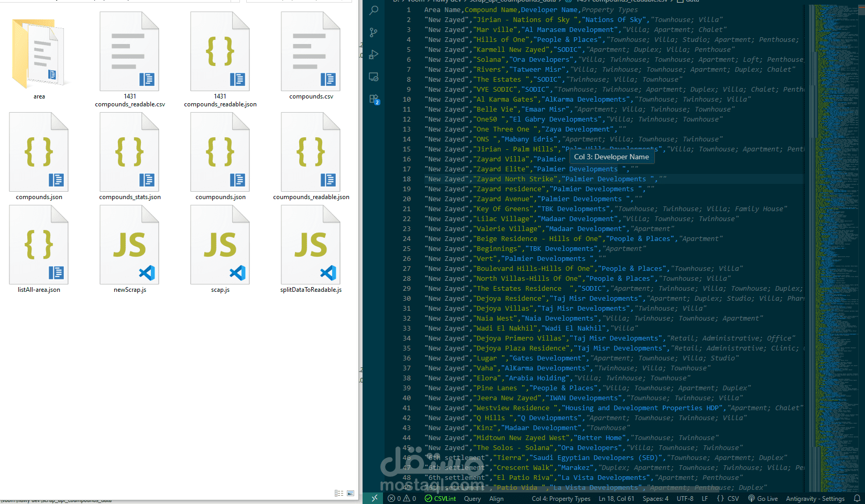Select the compounds.json file icon
This screenshot has height=504, width=865.
pos(39,152)
